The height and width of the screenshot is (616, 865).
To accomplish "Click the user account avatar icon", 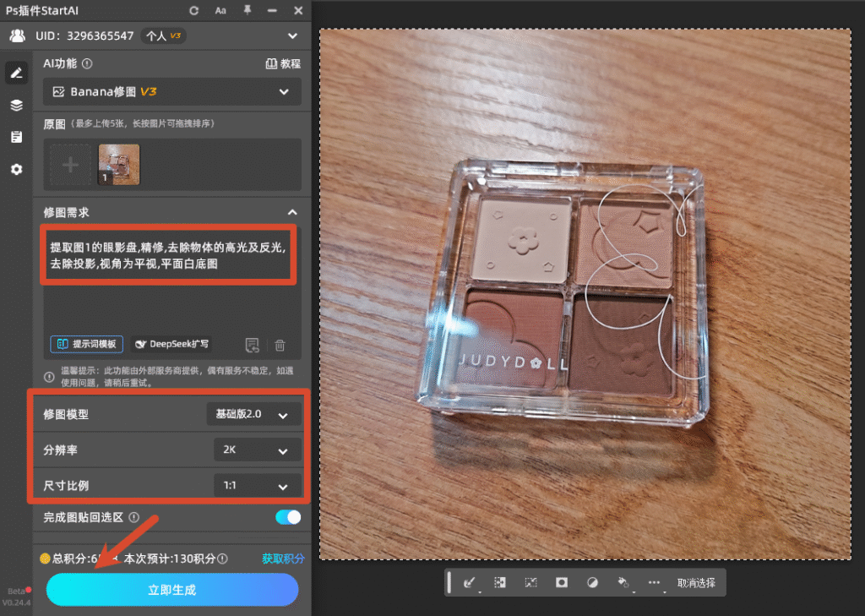I will [18, 35].
